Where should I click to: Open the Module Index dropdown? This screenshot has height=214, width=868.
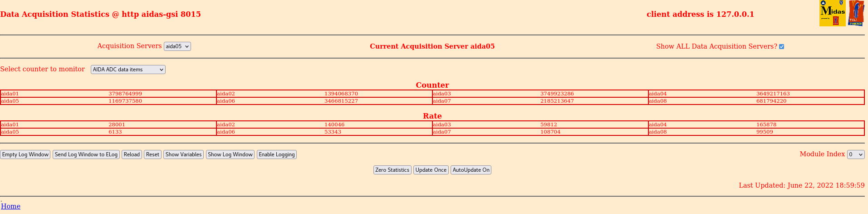pyautogui.click(x=856, y=154)
